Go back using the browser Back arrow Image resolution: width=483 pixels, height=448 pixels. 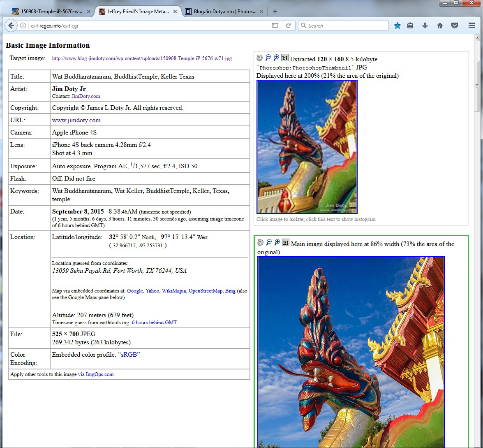pos(11,26)
